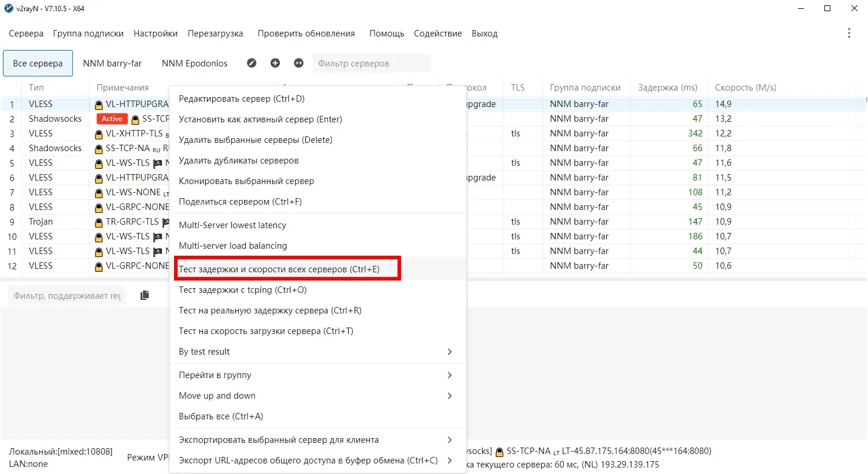868x474 pixels.
Task: Choose Клонировать выбранный сервер
Action: coord(318,181)
